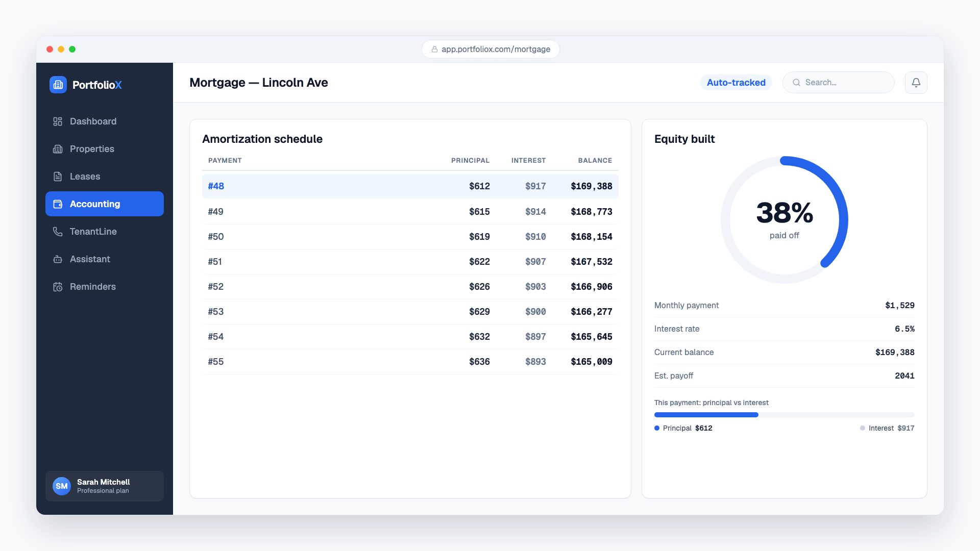The width and height of the screenshot is (980, 551).
Task: Click the Current balance value in Equity panel
Action: [895, 352]
